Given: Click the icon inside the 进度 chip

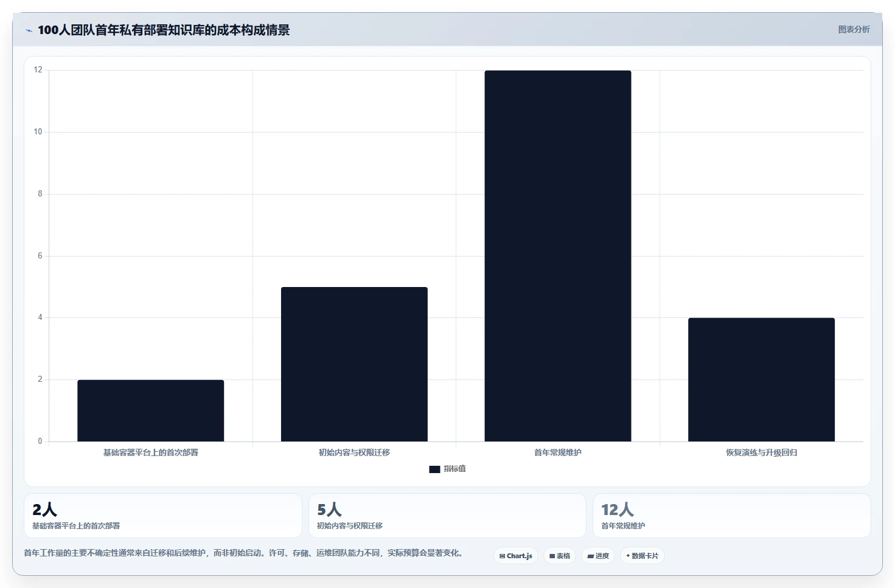Looking at the screenshot, I should click(x=590, y=556).
